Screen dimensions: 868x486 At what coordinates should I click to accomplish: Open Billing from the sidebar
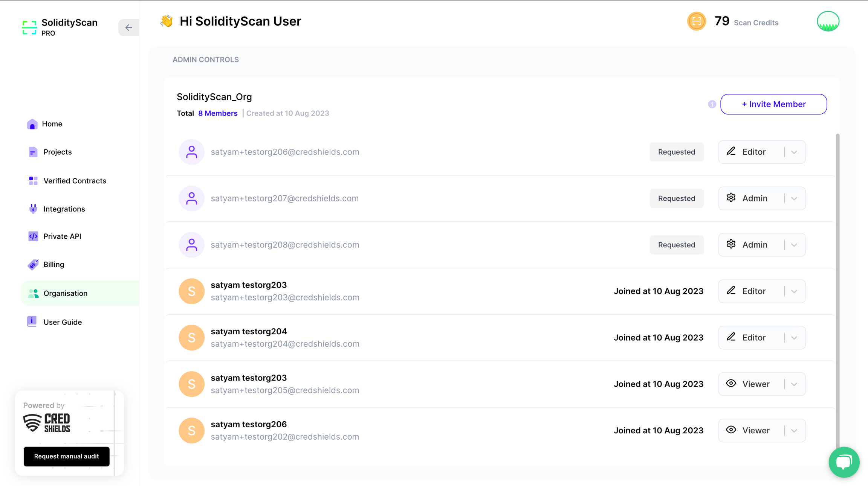coord(53,265)
